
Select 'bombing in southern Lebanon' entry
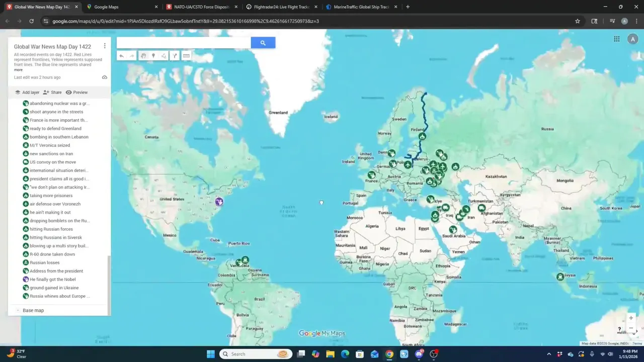[x=59, y=137]
